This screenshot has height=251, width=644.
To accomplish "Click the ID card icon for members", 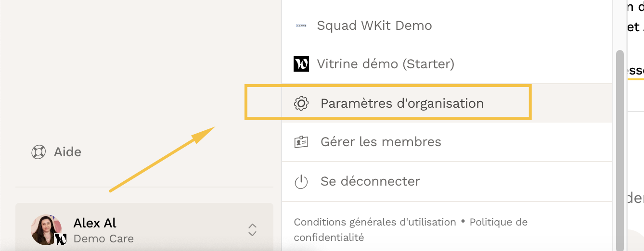I will [301, 142].
